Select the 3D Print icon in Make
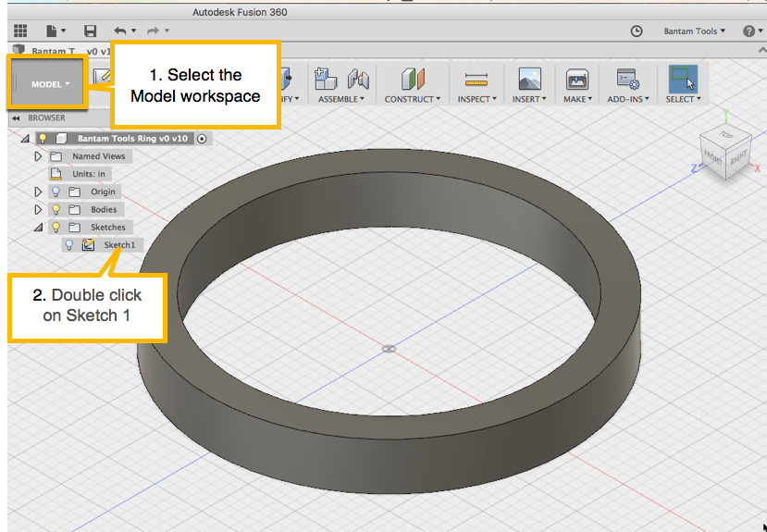Image resolution: width=767 pixels, height=532 pixels. pos(577,80)
